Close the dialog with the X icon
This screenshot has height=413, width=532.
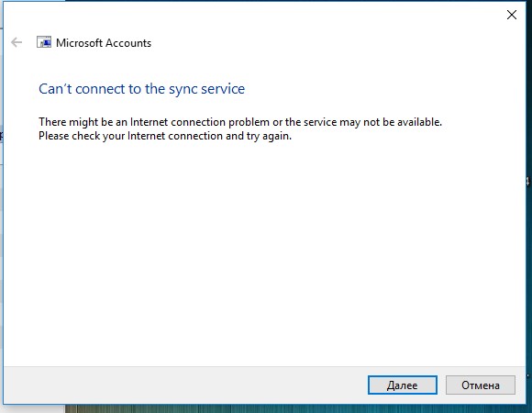point(511,15)
